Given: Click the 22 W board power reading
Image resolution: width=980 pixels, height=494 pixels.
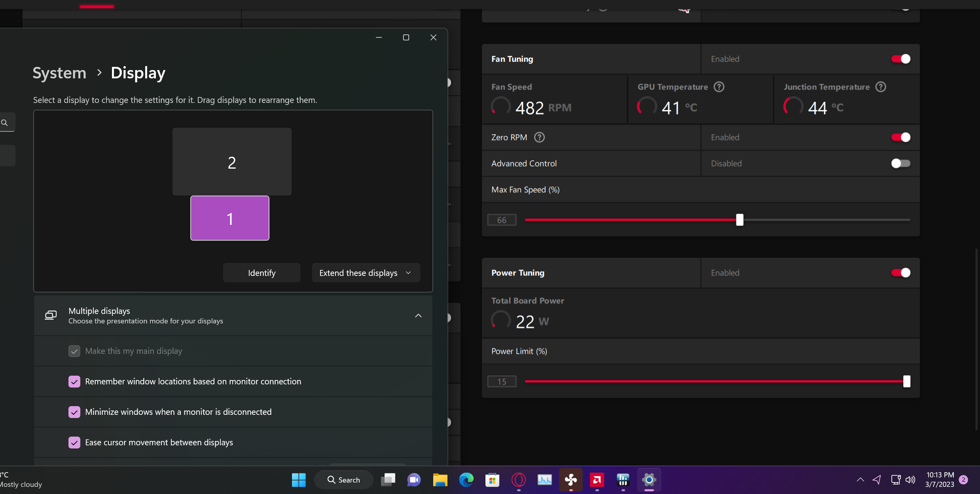Looking at the screenshot, I should tap(532, 321).
